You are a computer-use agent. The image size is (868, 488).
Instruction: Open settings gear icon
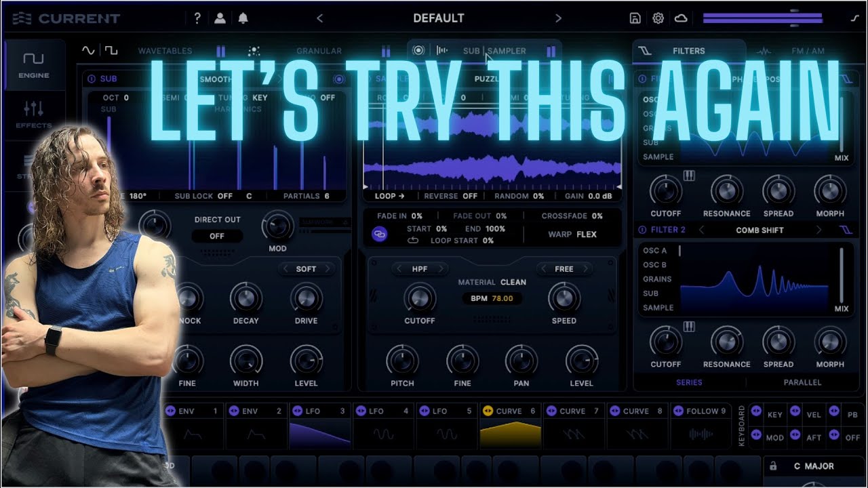tap(658, 18)
